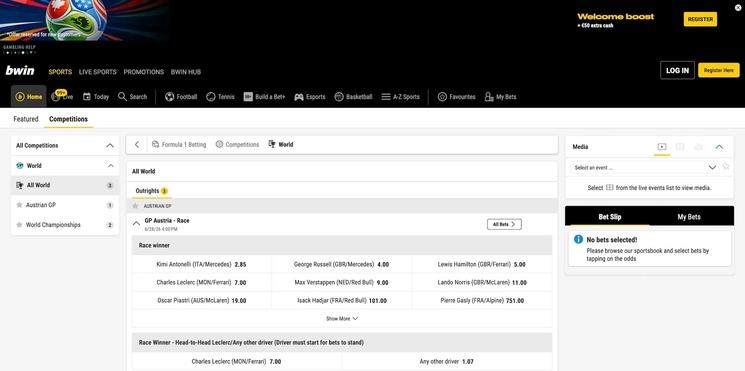The width and height of the screenshot is (745, 371).
Task: Collapse GP Austria - Race event
Action: point(136,223)
